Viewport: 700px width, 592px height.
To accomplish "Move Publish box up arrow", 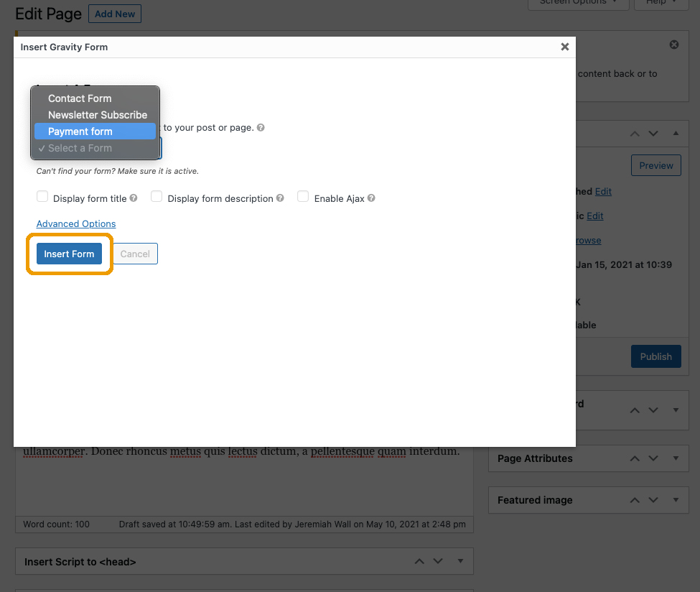I will coord(635,134).
